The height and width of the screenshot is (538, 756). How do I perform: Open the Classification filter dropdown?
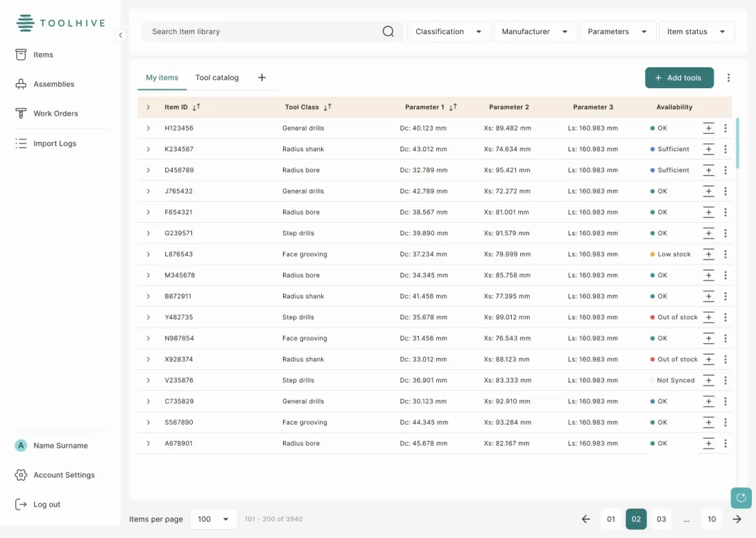coord(449,31)
